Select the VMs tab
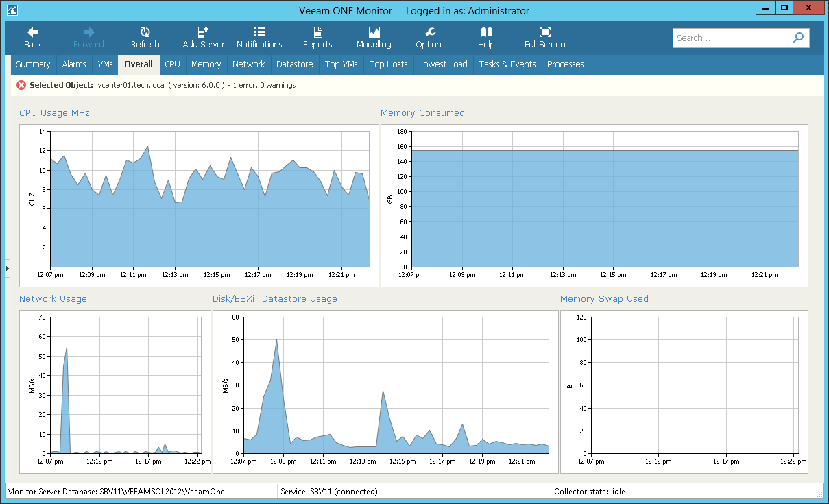This screenshot has height=504, width=829. (105, 64)
